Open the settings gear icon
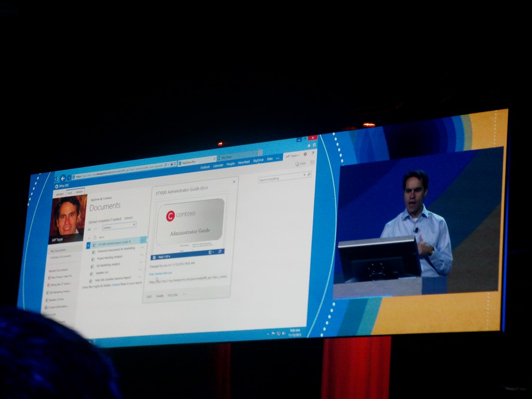This screenshot has height=399, width=532. click(x=305, y=154)
